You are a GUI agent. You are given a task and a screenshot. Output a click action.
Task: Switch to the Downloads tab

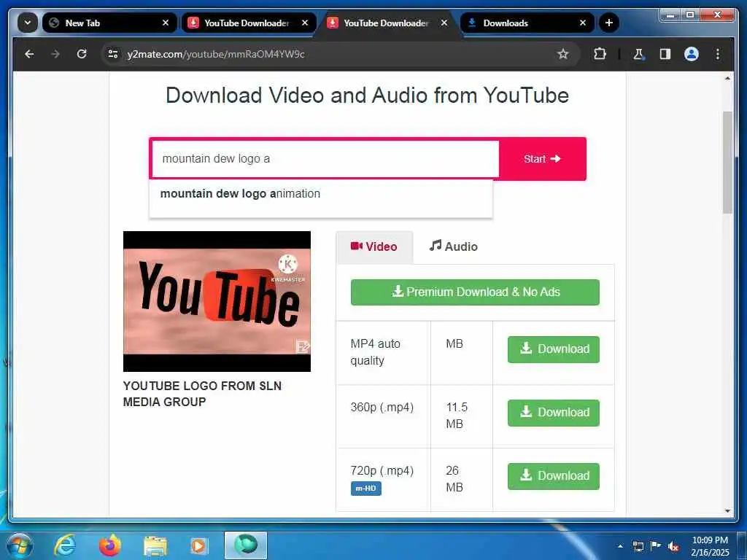point(527,23)
